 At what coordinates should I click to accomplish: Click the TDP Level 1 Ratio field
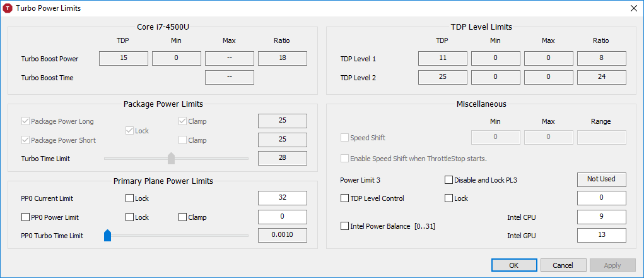pyautogui.click(x=602, y=58)
